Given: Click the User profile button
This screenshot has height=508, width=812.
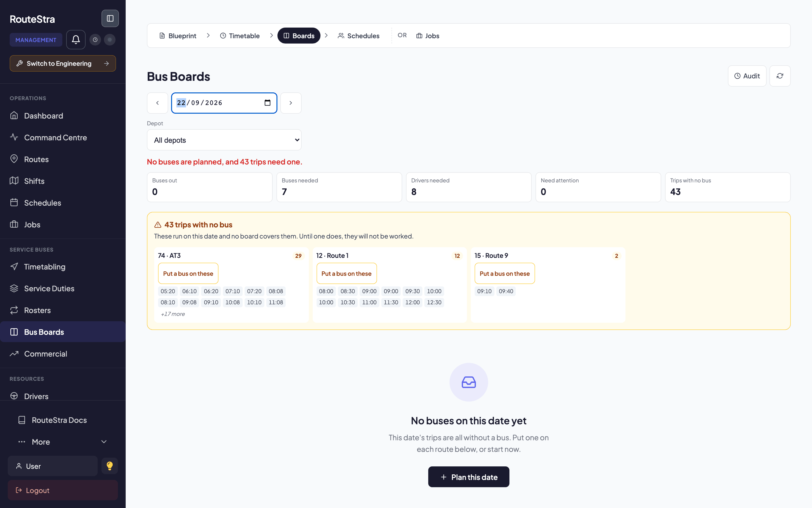Looking at the screenshot, I should pyautogui.click(x=53, y=466).
